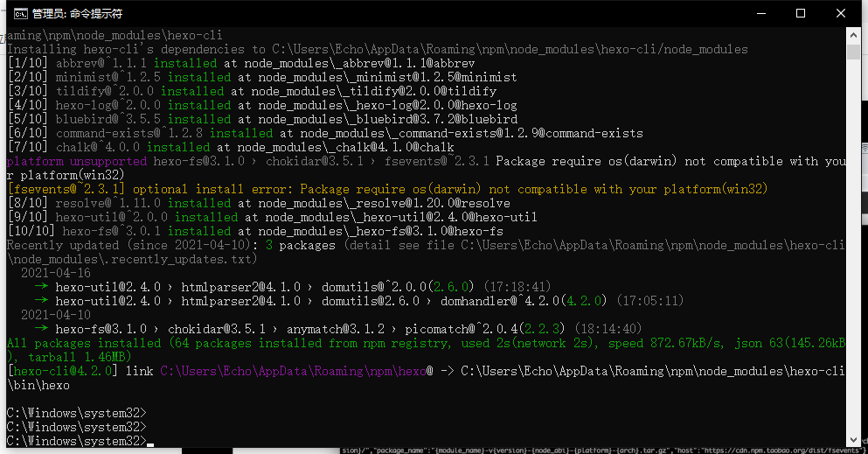Click the 'Installing hexo-cli's dependencies' line

coord(378,49)
